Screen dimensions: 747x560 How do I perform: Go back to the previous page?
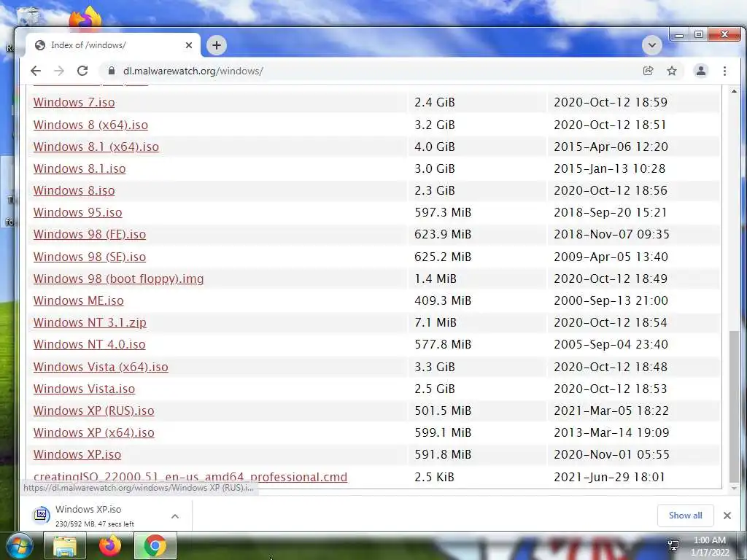tap(36, 71)
